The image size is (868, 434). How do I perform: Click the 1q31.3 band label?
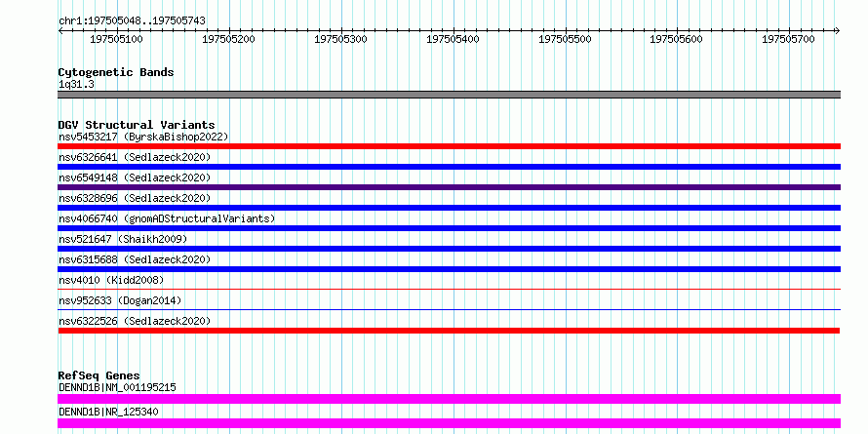(76, 84)
